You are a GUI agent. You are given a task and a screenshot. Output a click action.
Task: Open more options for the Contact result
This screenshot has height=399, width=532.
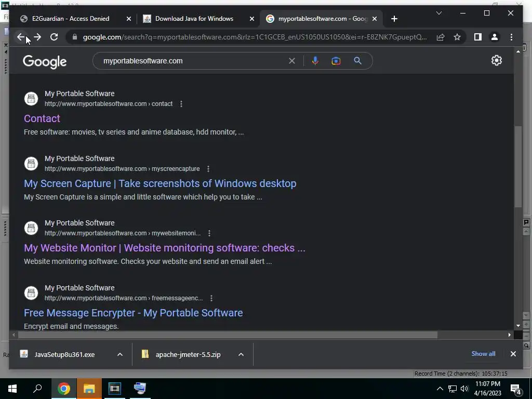[181, 104]
